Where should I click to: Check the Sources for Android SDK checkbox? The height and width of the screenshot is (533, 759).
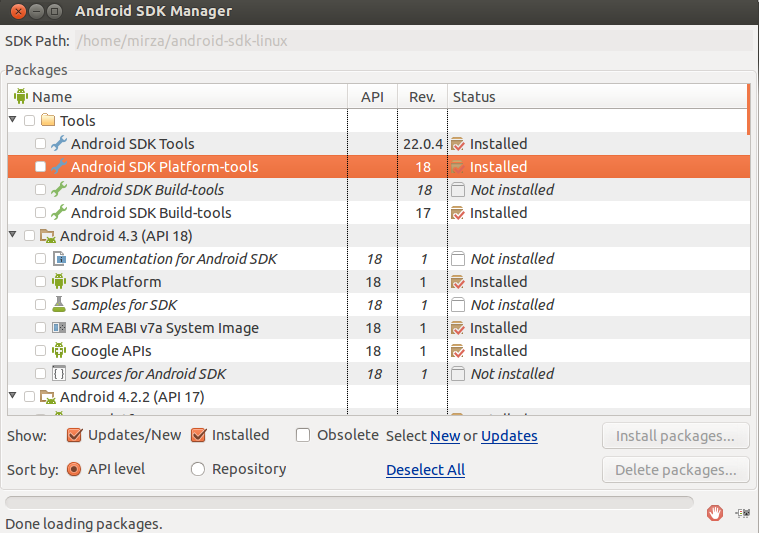[x=41, y=374]
